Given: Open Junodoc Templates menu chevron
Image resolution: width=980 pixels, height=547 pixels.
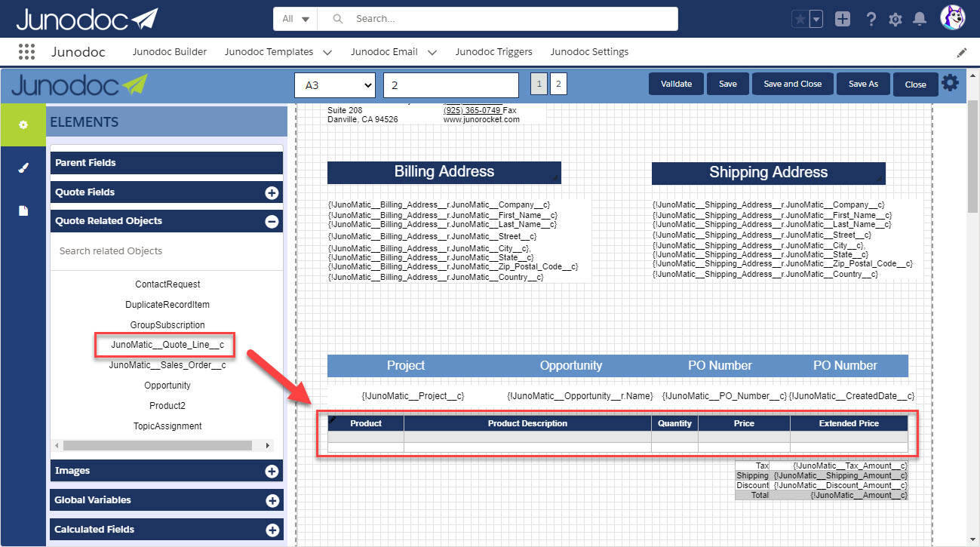Looking at the screenshot, I should click(x=327, y=53).
